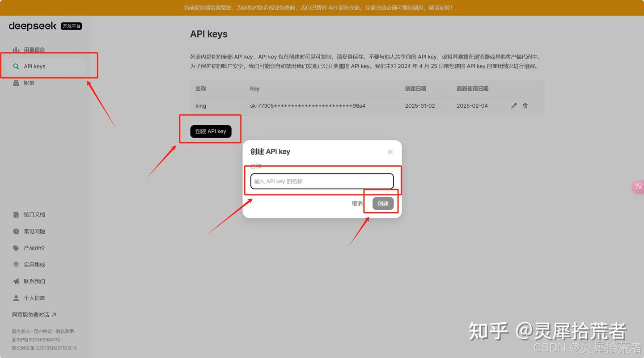Screen dimensions: 644x358
Task: Open the 个人信息 personal info page
Action: tap(34, 298)
